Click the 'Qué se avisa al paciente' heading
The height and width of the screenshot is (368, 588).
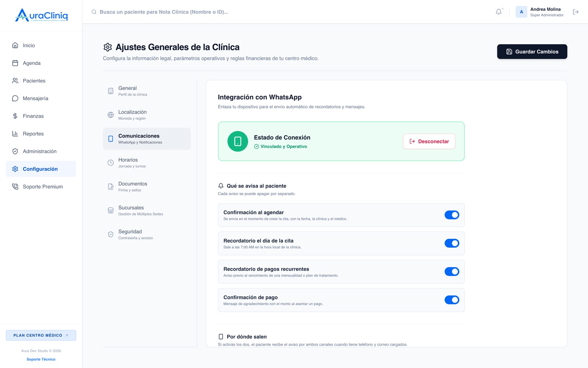pos(257,186)
